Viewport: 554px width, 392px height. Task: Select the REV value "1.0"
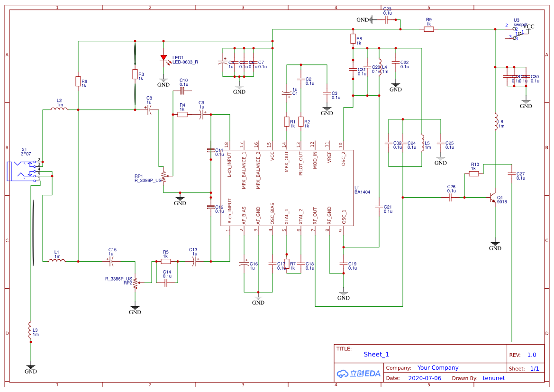coord(532,355)
